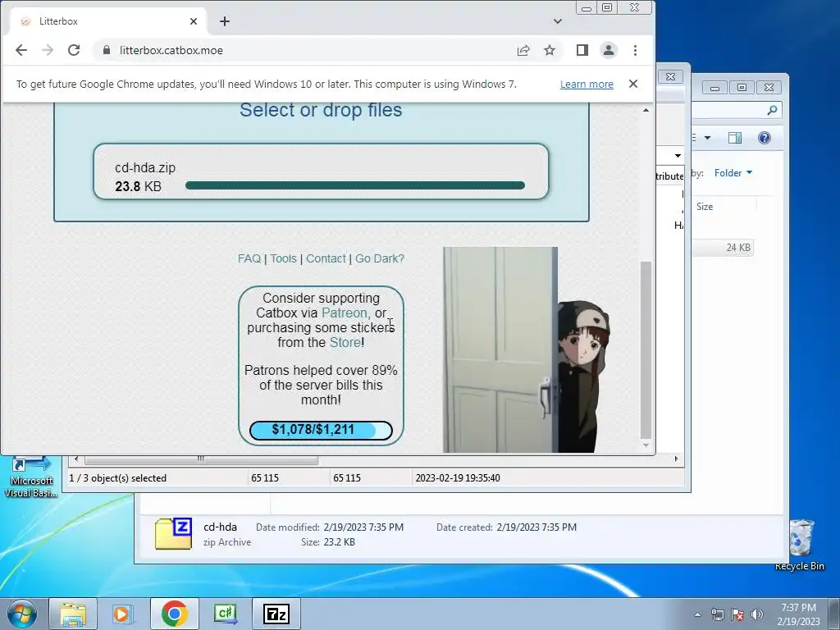Select the 24 KB file row in Explorer
Screen dimensions: 840x630
coord(722,248)
